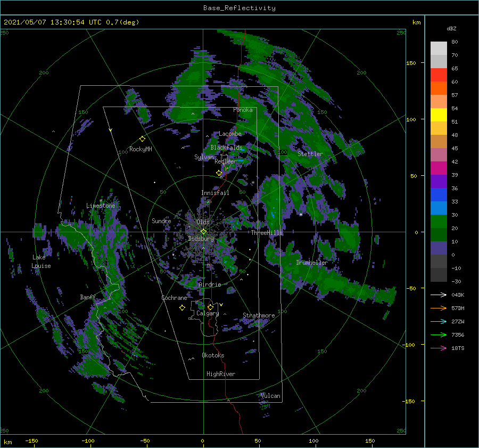
Task: Click the 80 value on dBZ scale
Action: point(455,42)
